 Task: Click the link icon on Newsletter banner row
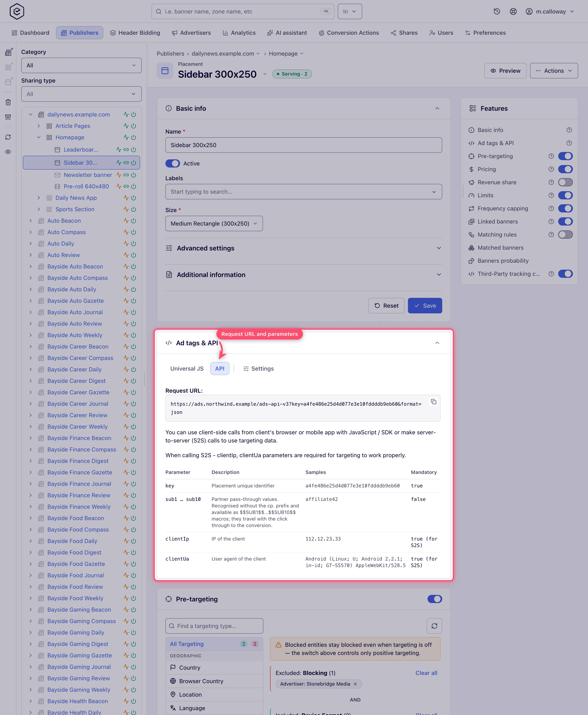(126, 175)
